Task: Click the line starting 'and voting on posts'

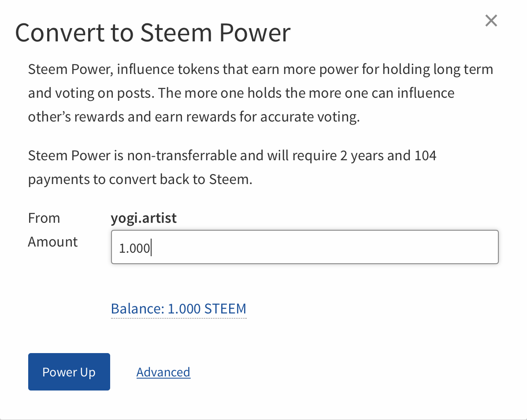Action: (x=241, y=93)
